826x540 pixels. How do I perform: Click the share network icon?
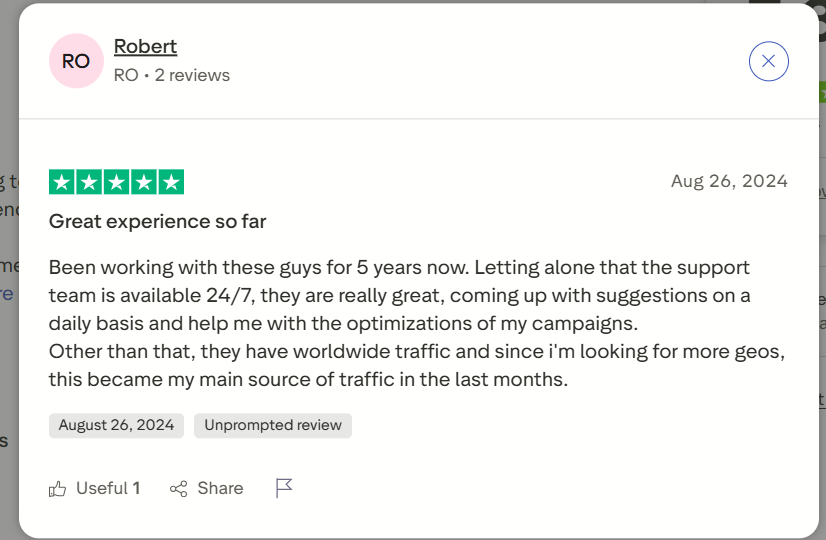[x=179, y=489]
